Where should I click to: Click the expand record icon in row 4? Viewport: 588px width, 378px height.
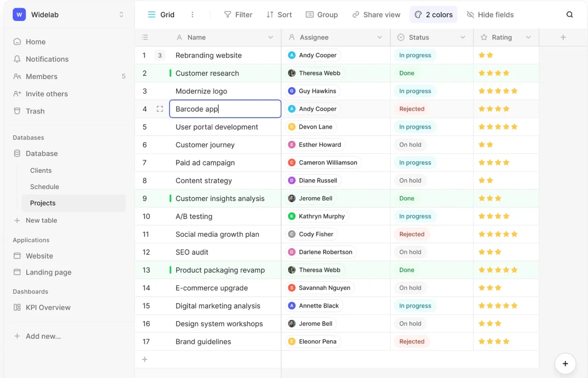(160, 109)
